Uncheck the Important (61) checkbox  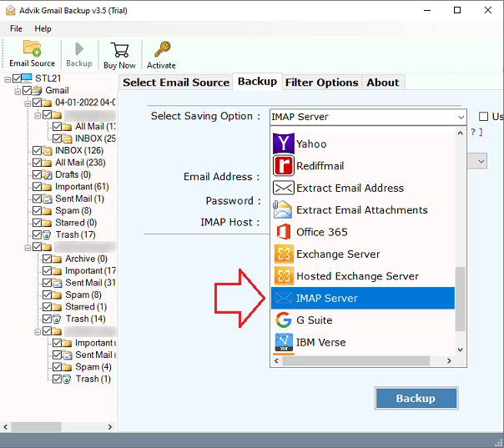tap(37, 186)
